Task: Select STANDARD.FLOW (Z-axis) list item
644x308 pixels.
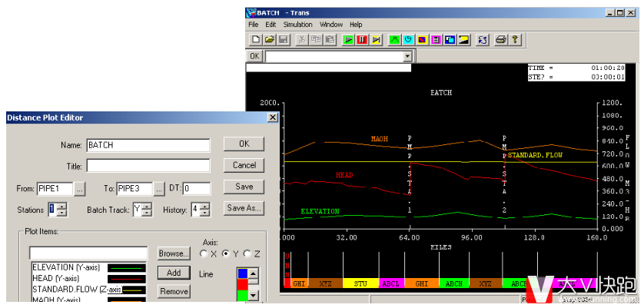Action: coord(88,290)
